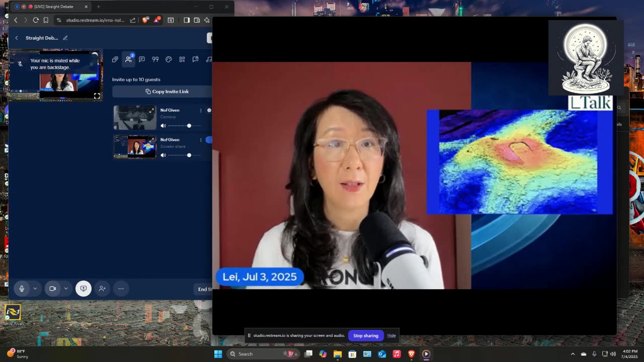The image size is (644, 362).
Task: Select the NoFGiven Screen share thumbnail
Action: pos(135,147)
